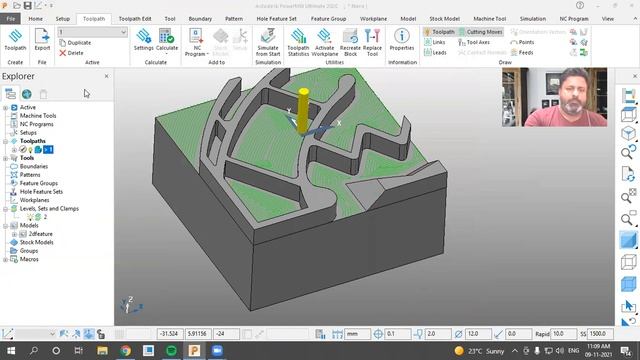This screenshot has width=640, height=360.
Task: Switch to the Home ribbon tab
Action: point(36,19)
